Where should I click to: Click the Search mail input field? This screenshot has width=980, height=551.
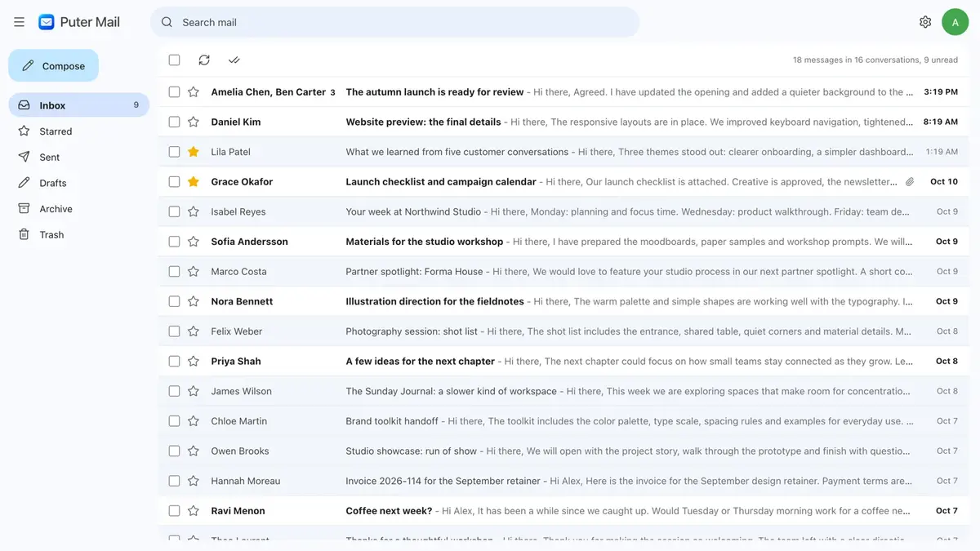[x=394, y=22]
